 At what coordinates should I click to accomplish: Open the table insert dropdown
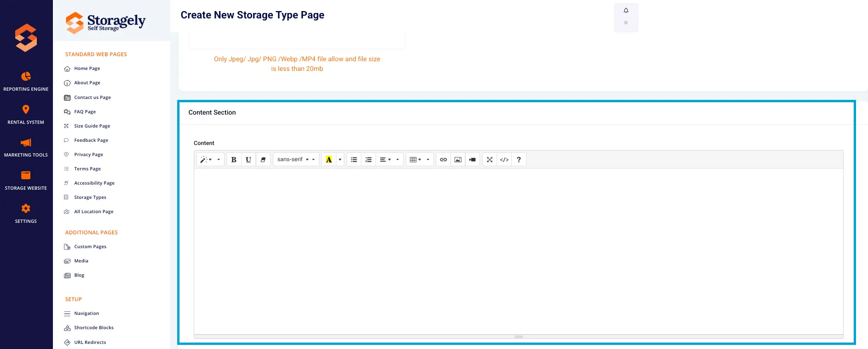click(x=420, y=159)
